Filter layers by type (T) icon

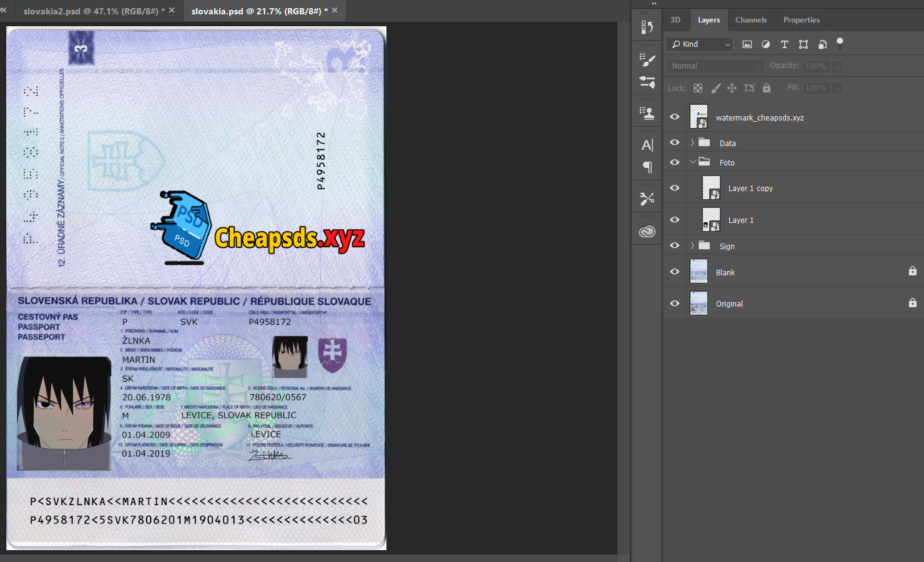784,44
